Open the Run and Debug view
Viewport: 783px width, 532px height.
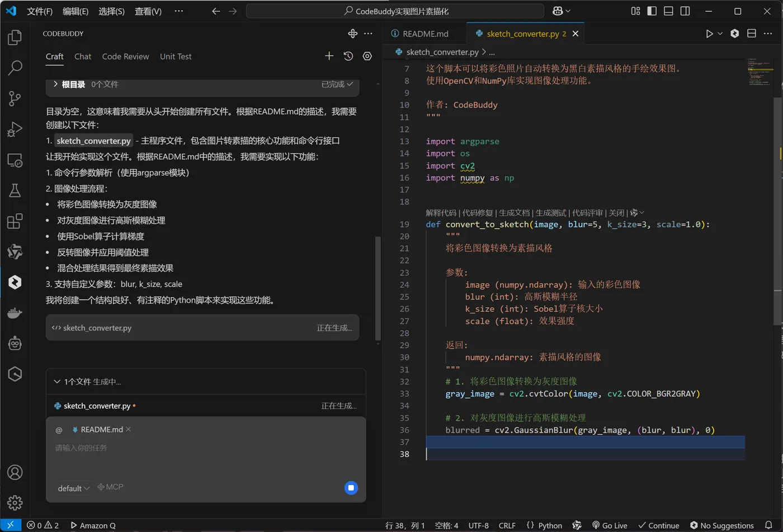point(15,129)
